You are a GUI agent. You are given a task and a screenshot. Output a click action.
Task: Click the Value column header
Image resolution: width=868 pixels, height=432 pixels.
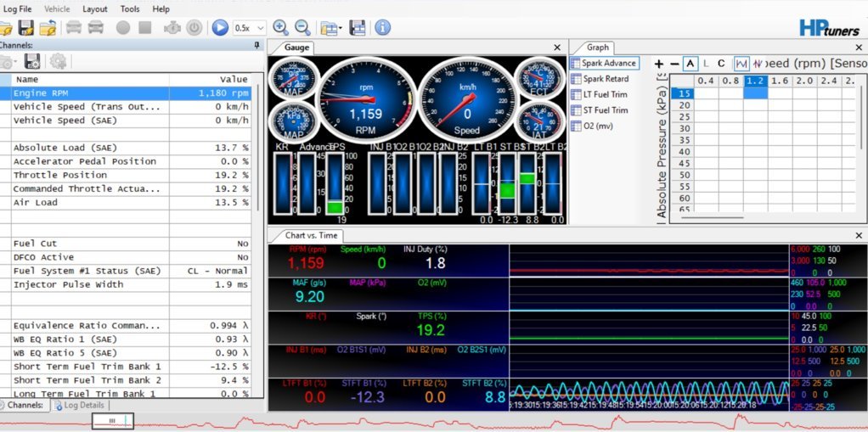[211, 80]
